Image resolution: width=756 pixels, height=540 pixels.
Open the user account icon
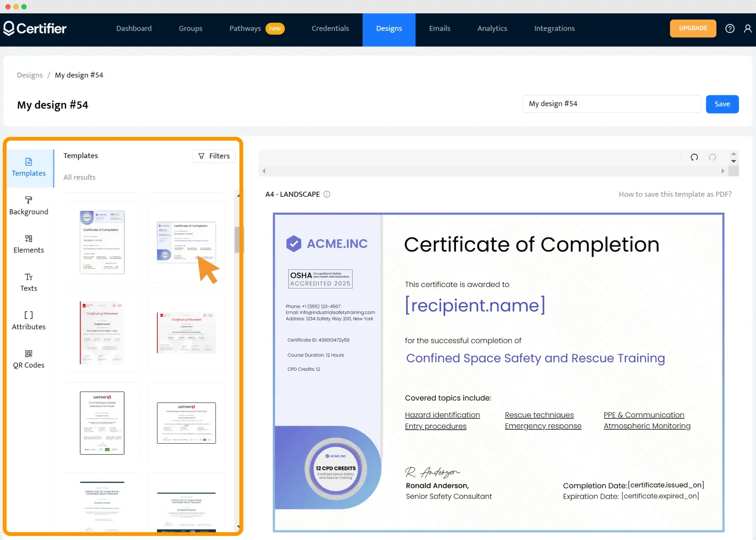pyautogui.click(x=748, y=28)
